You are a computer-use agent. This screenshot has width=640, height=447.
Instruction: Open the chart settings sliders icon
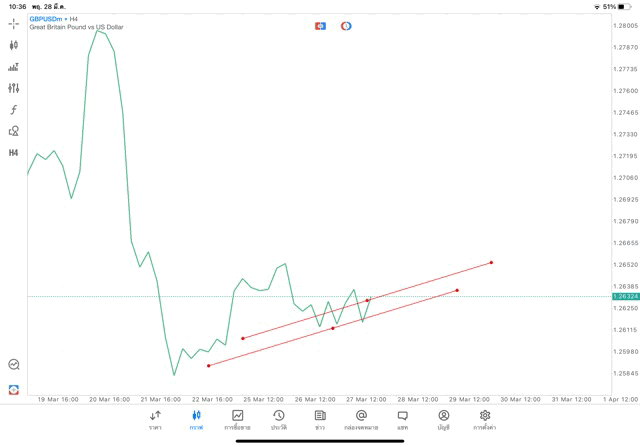pyautogui.click(x=14, y=88)
